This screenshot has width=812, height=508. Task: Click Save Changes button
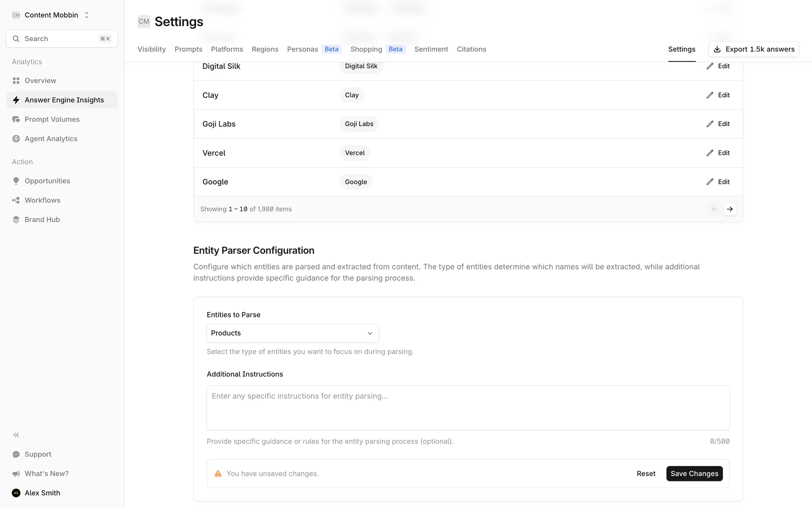pyautogui.click(x=694, y=473)
